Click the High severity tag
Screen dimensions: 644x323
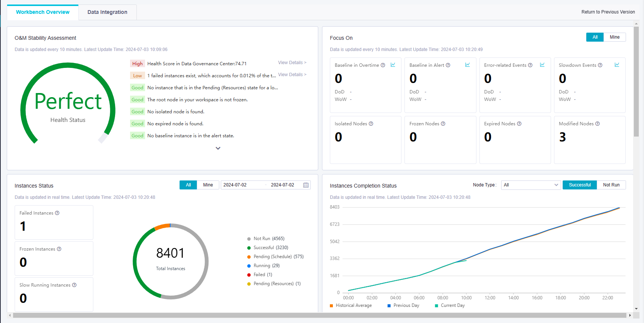coord(138,64)
